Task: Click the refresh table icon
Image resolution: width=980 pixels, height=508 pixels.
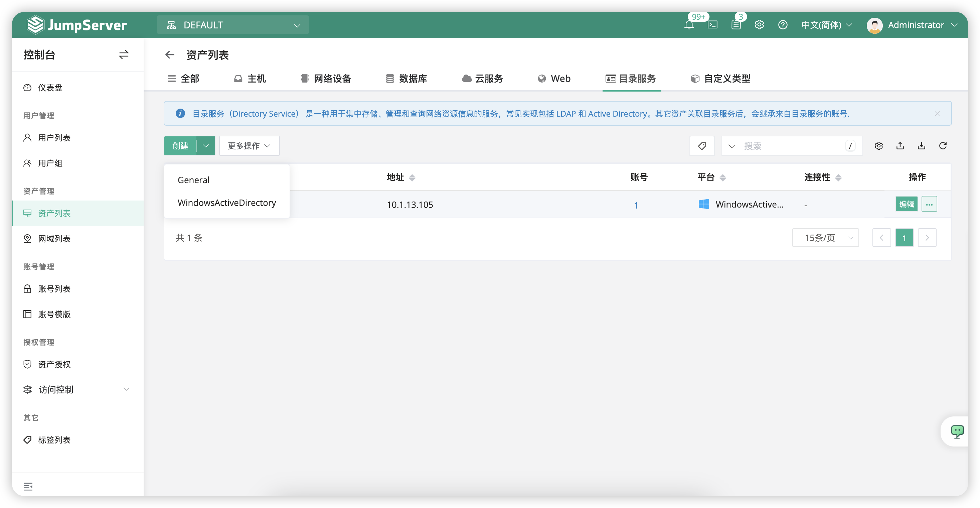Action: pyautogui.click(x=943, y=146)
